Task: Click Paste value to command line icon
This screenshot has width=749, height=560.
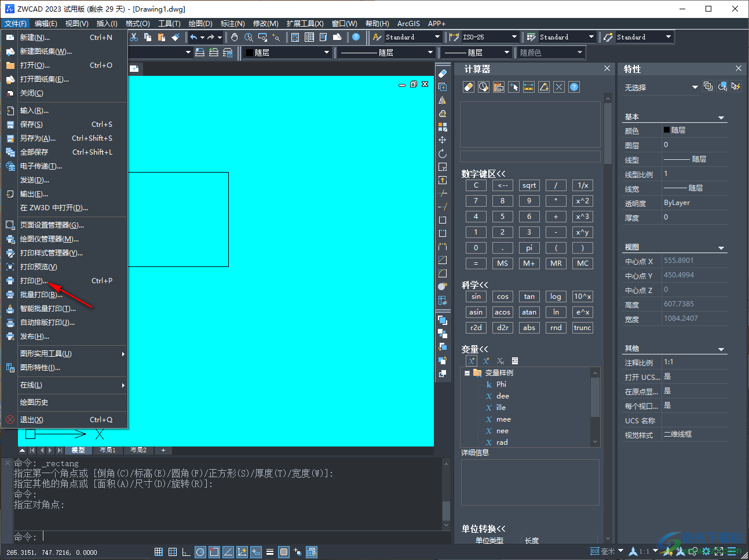Action: (x=499, y=87)
